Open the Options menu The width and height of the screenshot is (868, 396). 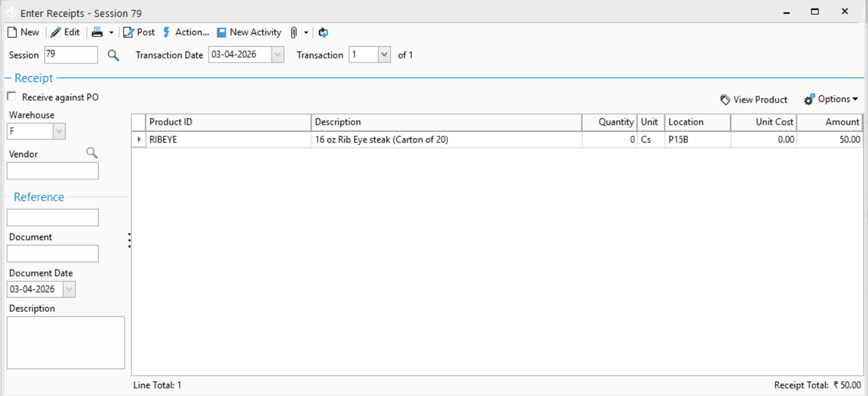point(831,99)
